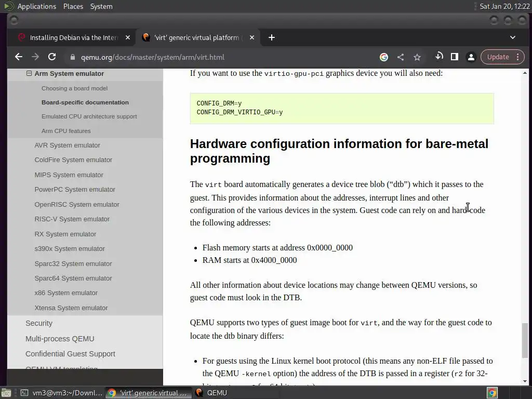This screenshot has height=399, width=532.
Task: Open the System menu
Action: tap(101, 6)
